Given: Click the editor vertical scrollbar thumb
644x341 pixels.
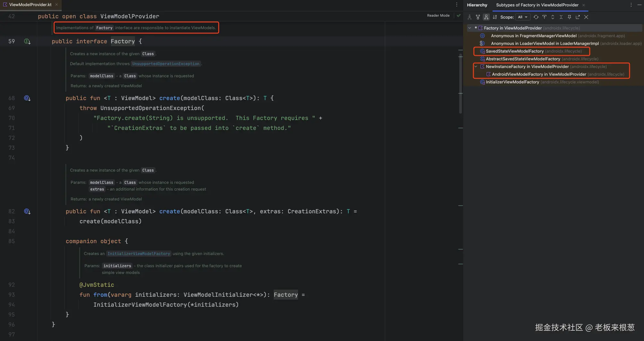Looking at the screenshot, I should 461,83.
